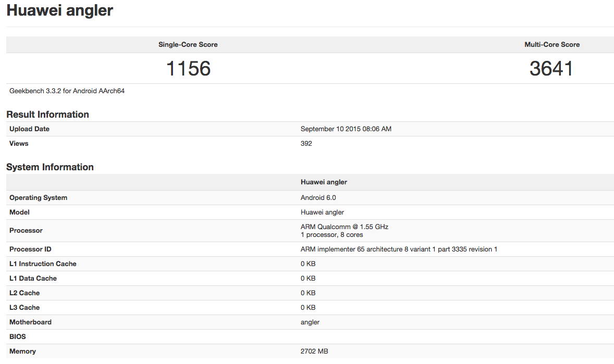Select the L3 Cache '0 KB' value
This screenshot has width=614, height=364.
pyautogui.click(x=308, y=308)
